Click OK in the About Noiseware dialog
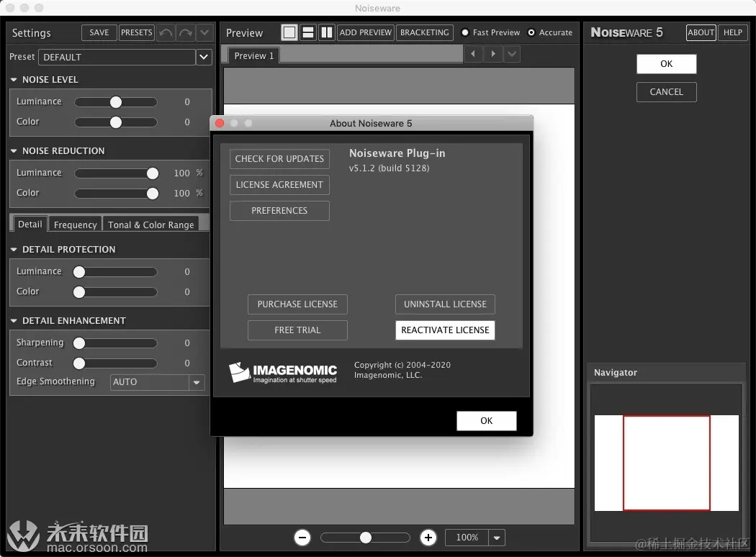Image resolution: width=756 pixels, height=557 pixels. 487,421
